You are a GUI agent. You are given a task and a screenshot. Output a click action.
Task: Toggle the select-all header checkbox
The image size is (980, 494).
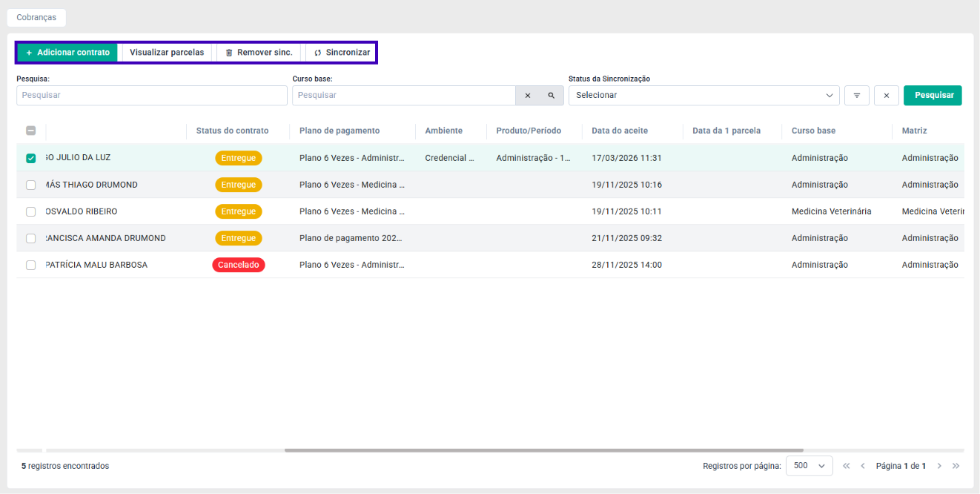pyautogui.click(x=31, y=131)
